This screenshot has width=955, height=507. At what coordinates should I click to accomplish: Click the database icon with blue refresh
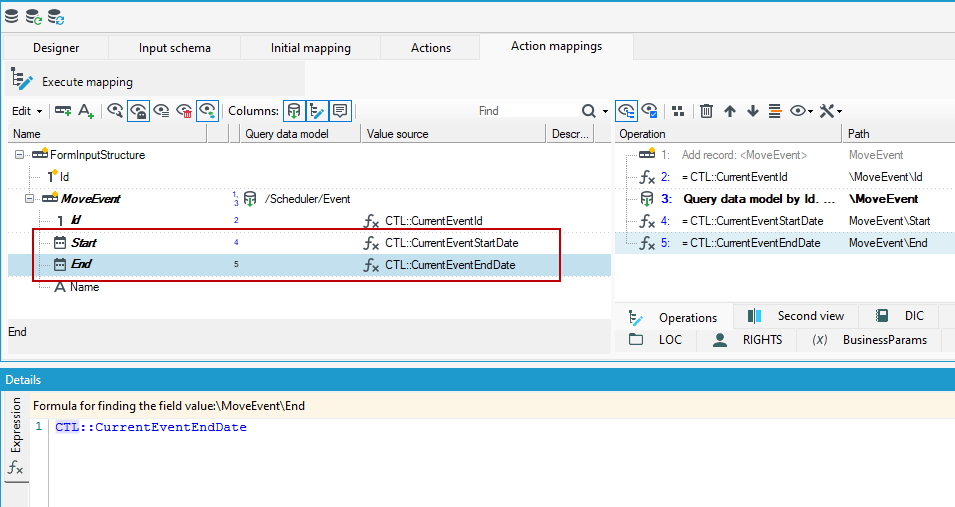click(56, 16)
